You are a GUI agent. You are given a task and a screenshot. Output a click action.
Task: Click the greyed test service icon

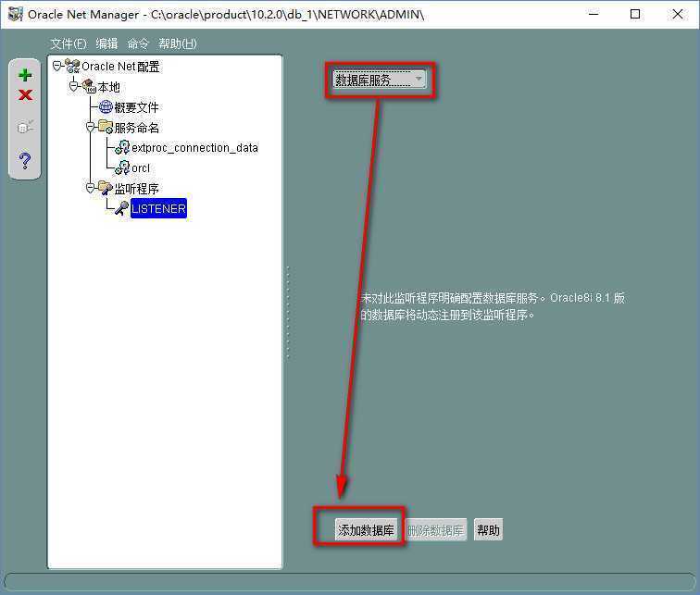pos(25,126)
